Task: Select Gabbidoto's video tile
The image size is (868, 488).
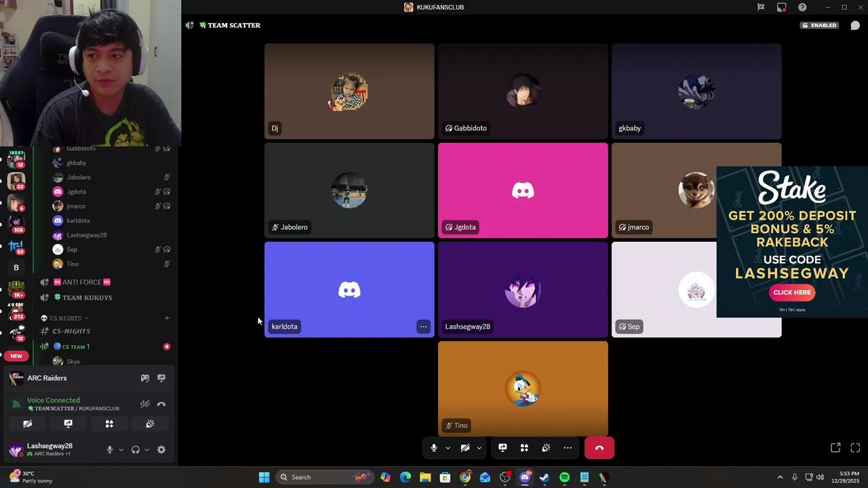Action: [x=523, y=91]
